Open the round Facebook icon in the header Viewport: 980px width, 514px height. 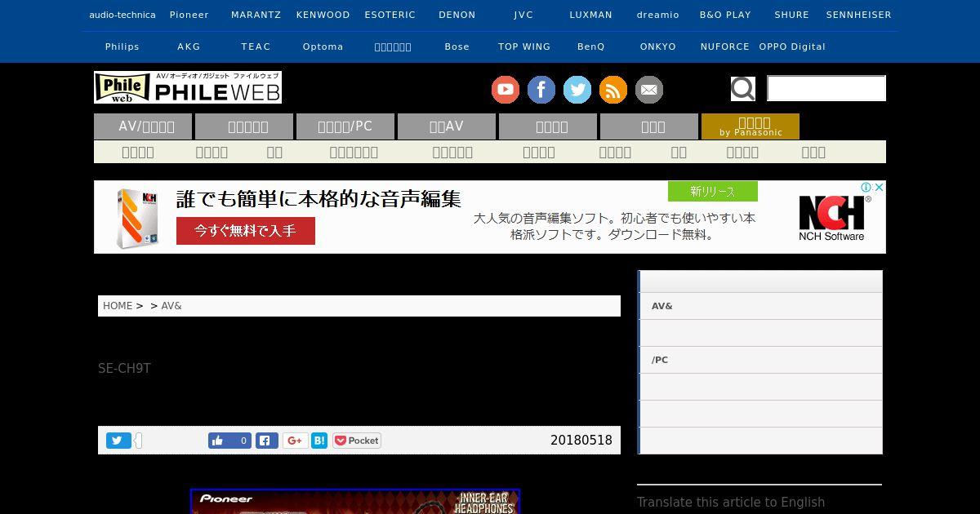pos(541,90)
